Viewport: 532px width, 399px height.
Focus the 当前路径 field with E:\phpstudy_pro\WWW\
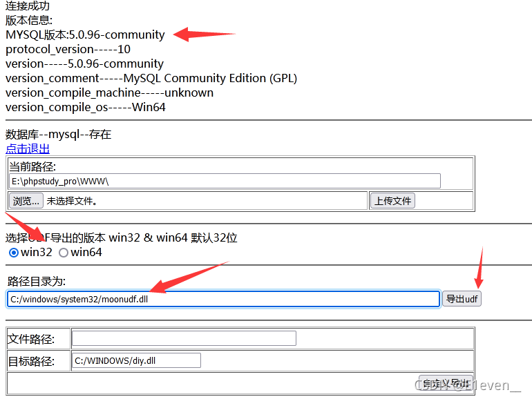point(225,181)
